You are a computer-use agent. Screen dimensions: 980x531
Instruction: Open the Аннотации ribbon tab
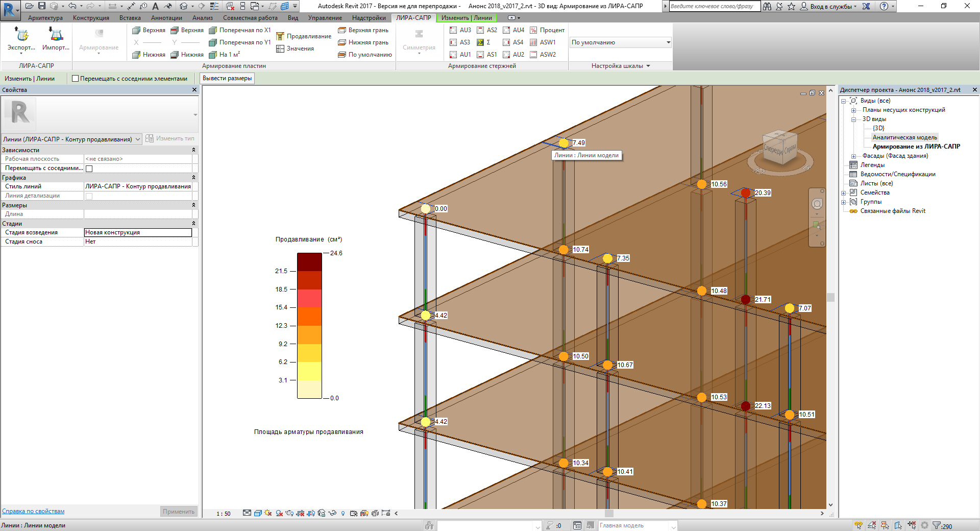coord(166,18)
